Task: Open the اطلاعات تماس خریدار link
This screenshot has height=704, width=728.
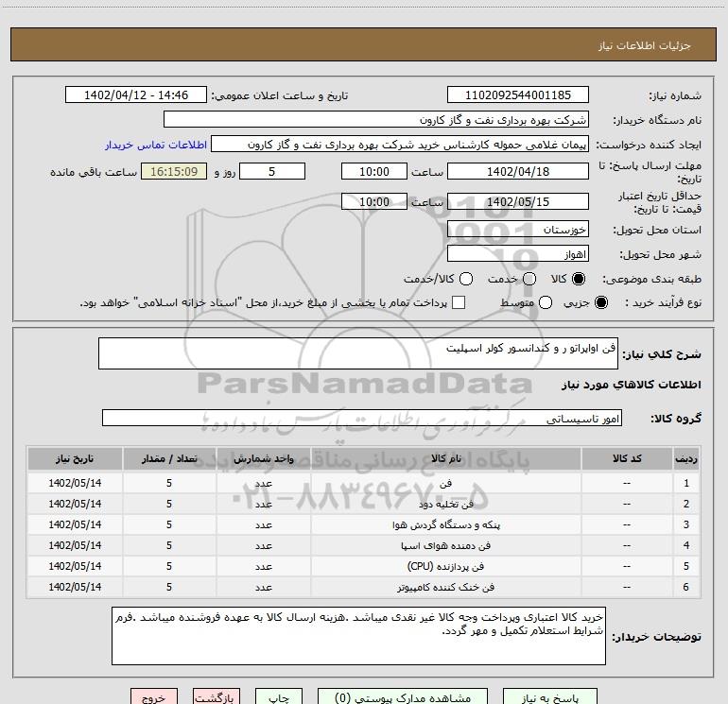Action: click(156, 145)
